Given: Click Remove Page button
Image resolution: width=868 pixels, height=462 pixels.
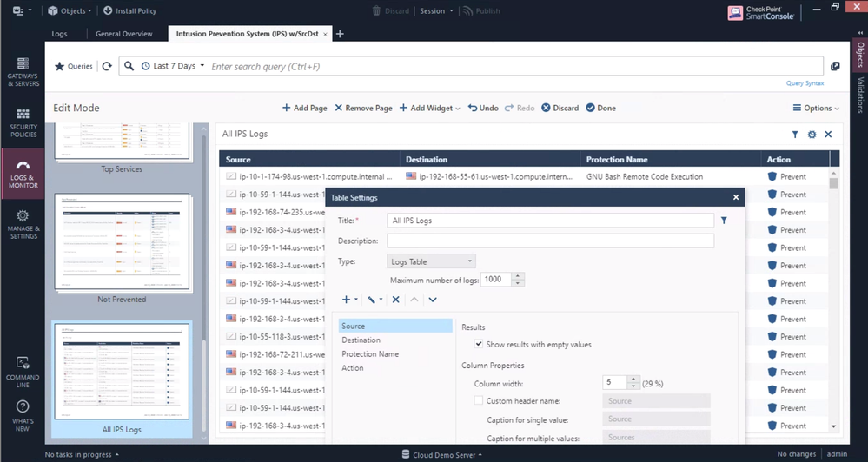Looking at the screenshot, I should pyautogui.click(x=363, y=108).
